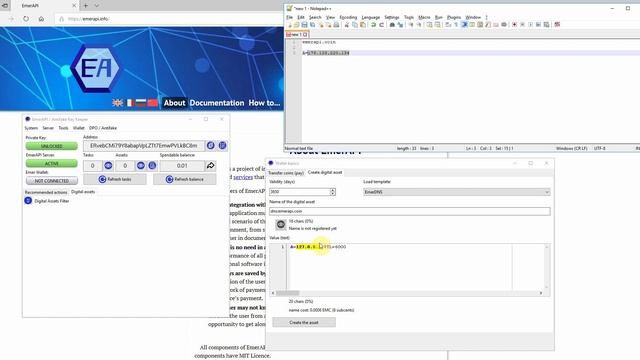Click the send arrow beside Spendable balance

click(x=211, y=166)
